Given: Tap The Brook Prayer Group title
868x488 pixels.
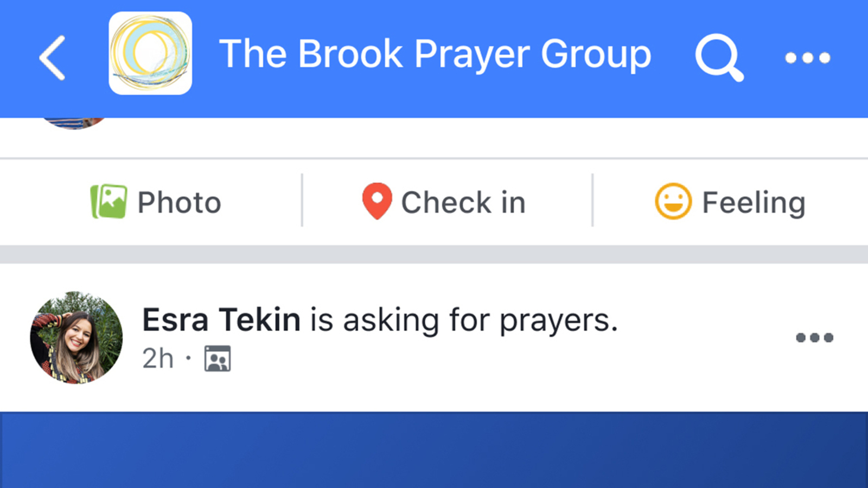Looking at the screenshot, I should point(435,54).
